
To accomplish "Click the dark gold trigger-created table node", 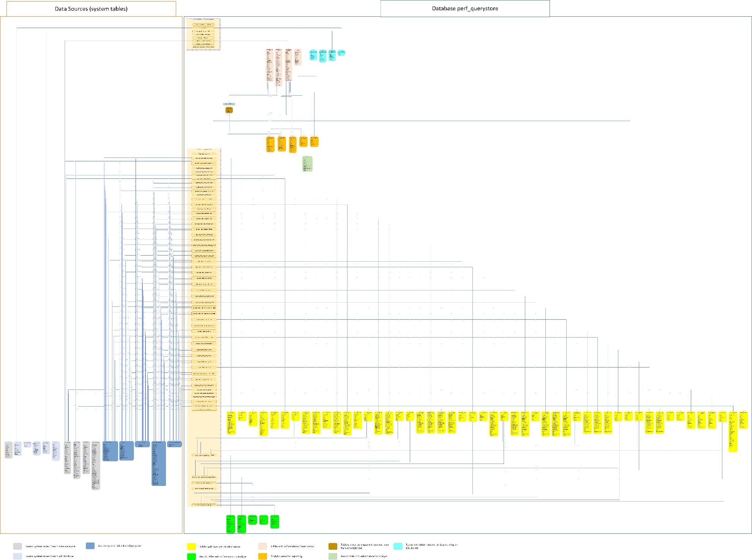I will tap(229, 110).
